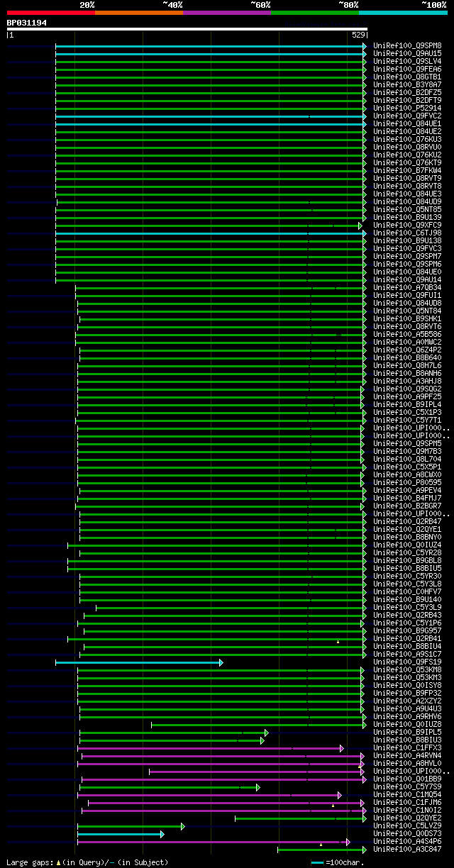Click the arrowhead ending the B9IPL5 bar
This screenshot has width=454, height=868.
point(266,733)
